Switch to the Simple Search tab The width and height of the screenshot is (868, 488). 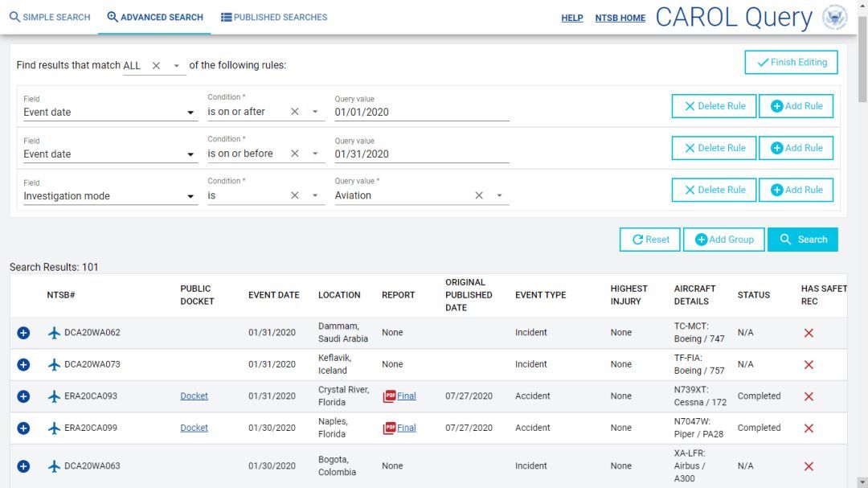50,17
